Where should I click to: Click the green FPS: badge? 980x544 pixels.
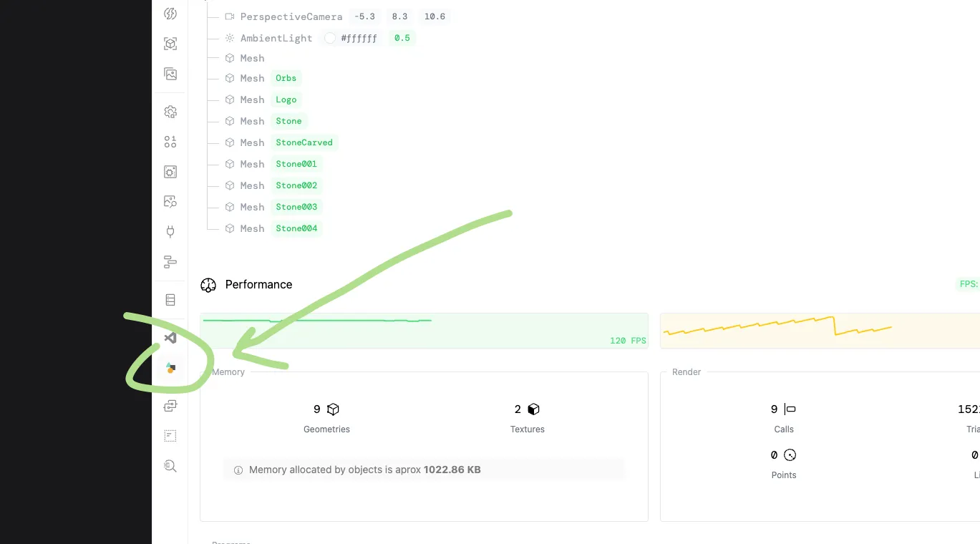pyautogui.click(x=969, y=284)
